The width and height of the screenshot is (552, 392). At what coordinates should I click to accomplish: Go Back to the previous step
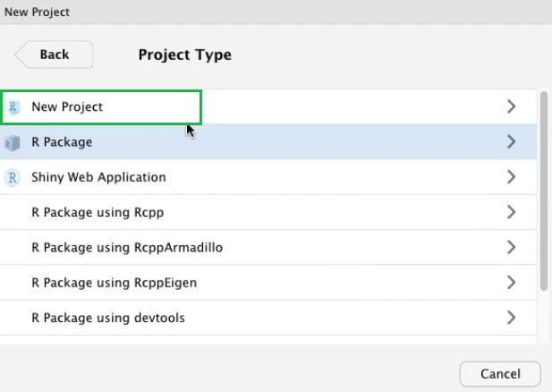(x=55, y=55)
